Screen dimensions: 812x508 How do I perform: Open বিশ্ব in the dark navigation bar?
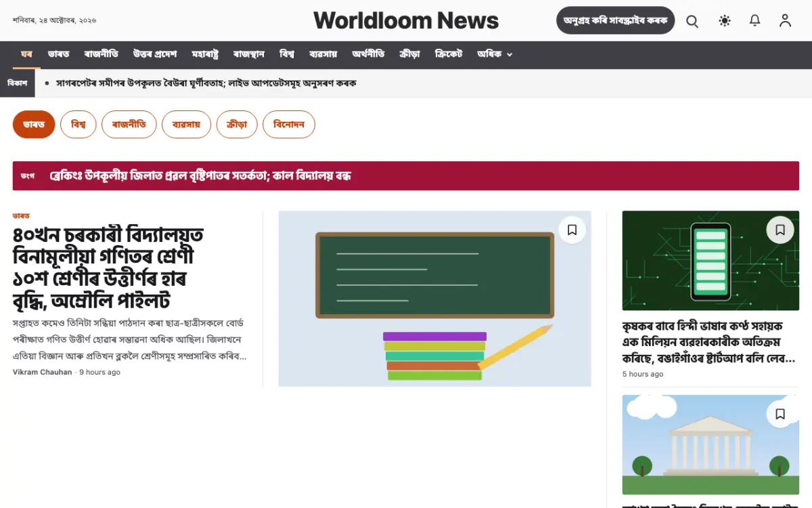click(287, 54)
